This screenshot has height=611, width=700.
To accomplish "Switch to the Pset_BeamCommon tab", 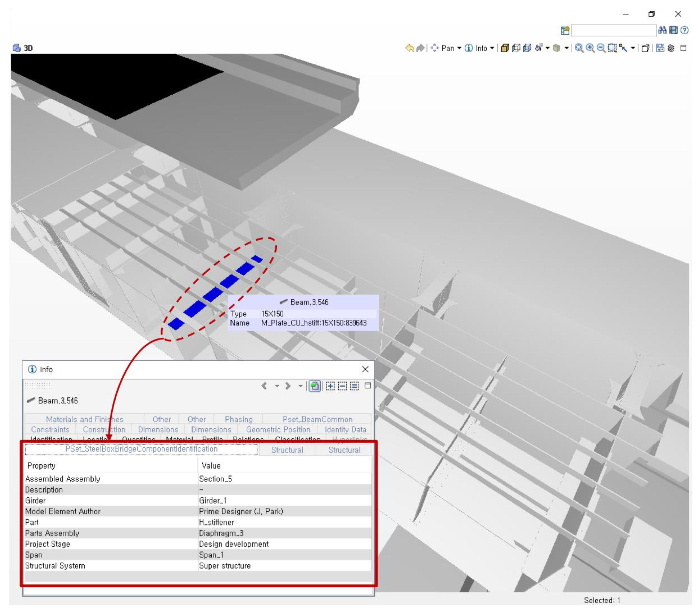I will (317, 419).
